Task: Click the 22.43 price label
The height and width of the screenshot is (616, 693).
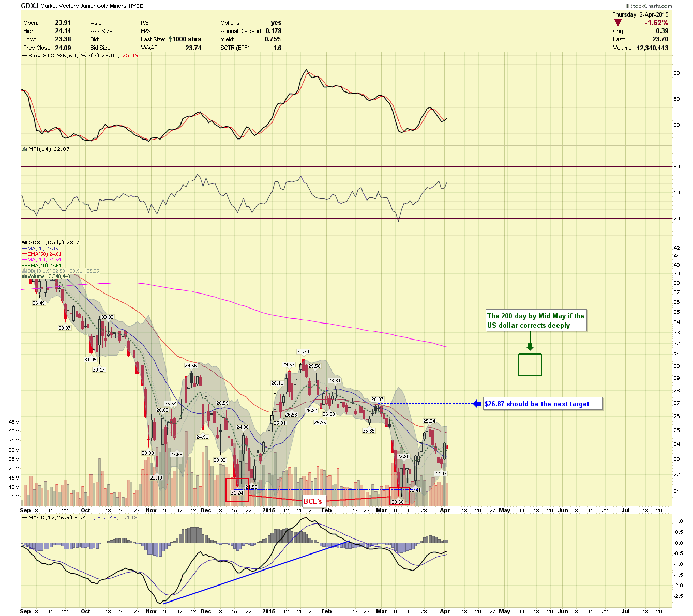Action: [441, 473]
